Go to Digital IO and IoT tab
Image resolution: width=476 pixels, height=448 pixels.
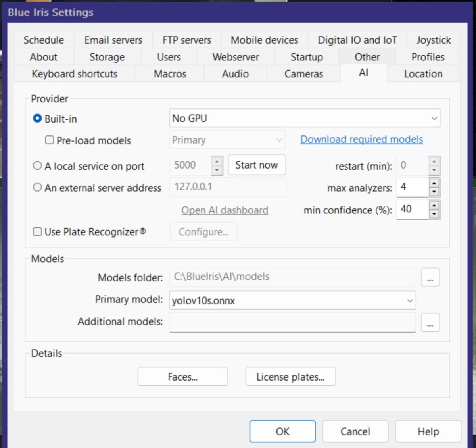[357, 40]
